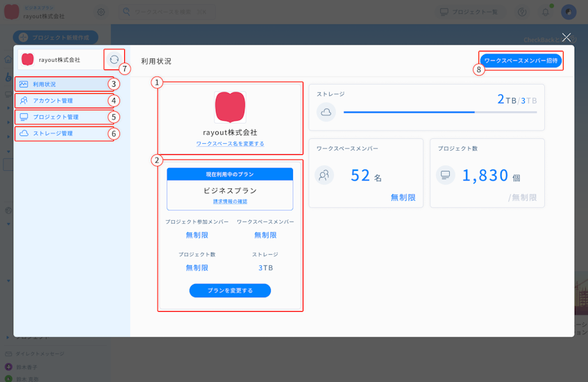Click the help question mark icon
Viewport: 588px width, 382px height.
pos(522,12)
